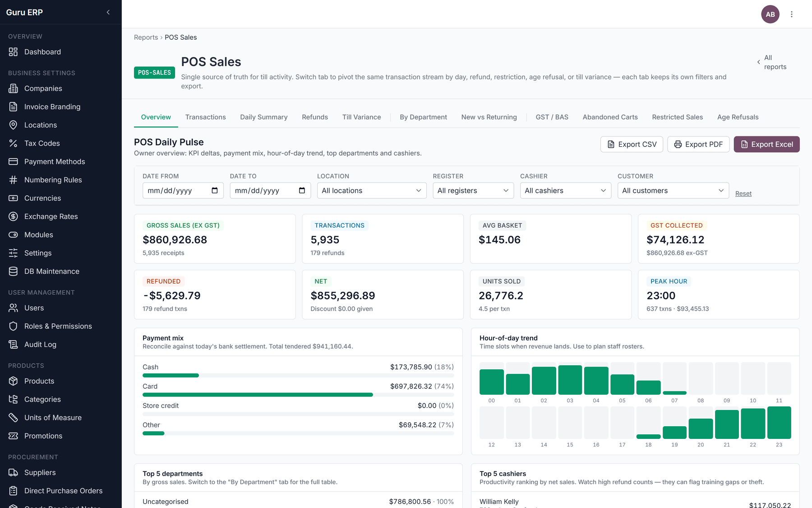Open the All locations dropdown

pyautogui.click(x=372, y=191)
